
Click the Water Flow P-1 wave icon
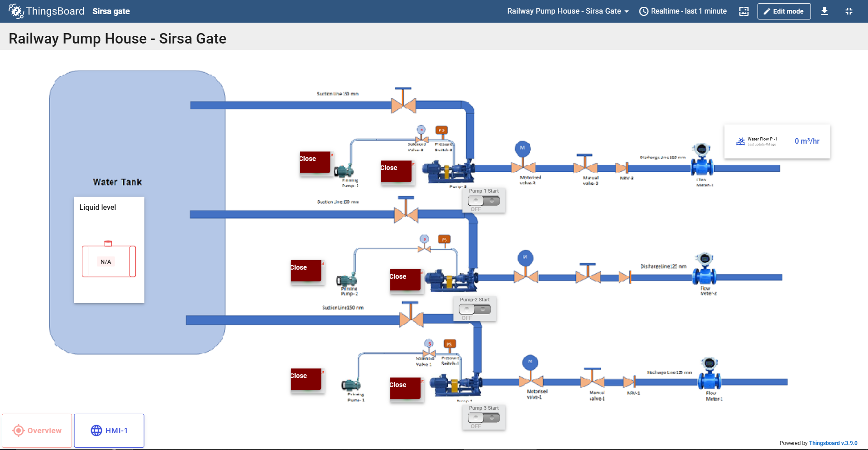tap(740, 141)
